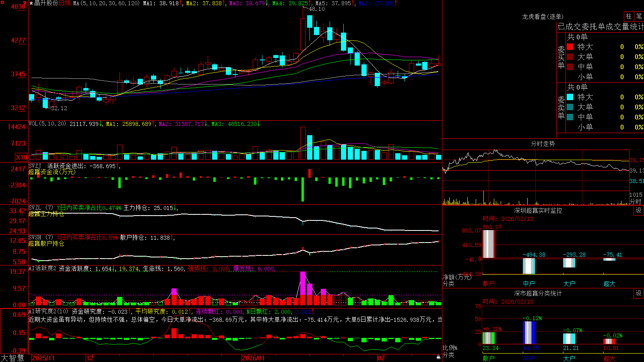The image size is (644, 362).
Task: Click the AI研究度2(10) indicator title
Action: click(49, 311)
